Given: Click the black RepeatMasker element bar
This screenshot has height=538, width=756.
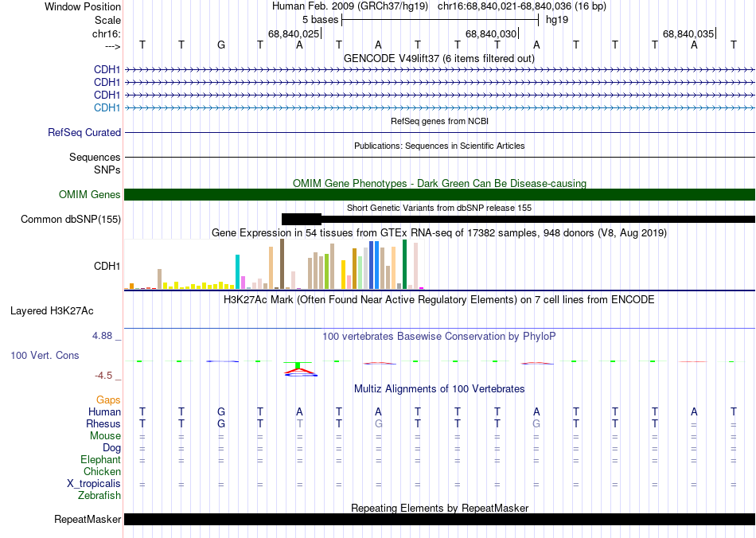Looking at the screenshot, I should click(x=439, y=519).
